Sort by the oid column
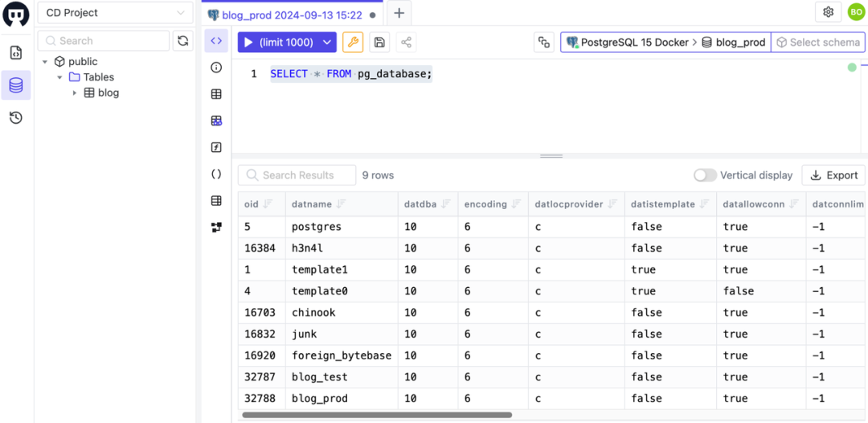Image resolution: width=868 pixels, height=423 pixels. pyautogui.click(x=268, y=204)
